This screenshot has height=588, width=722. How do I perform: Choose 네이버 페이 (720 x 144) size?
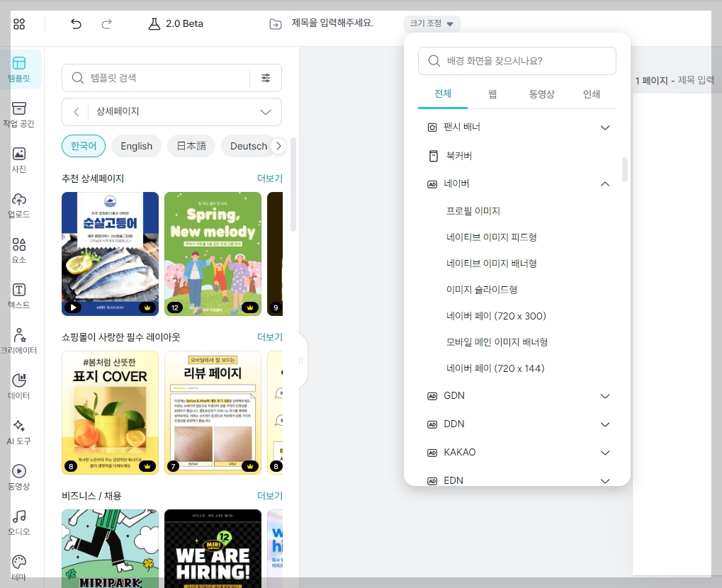(x=495, y=368)
